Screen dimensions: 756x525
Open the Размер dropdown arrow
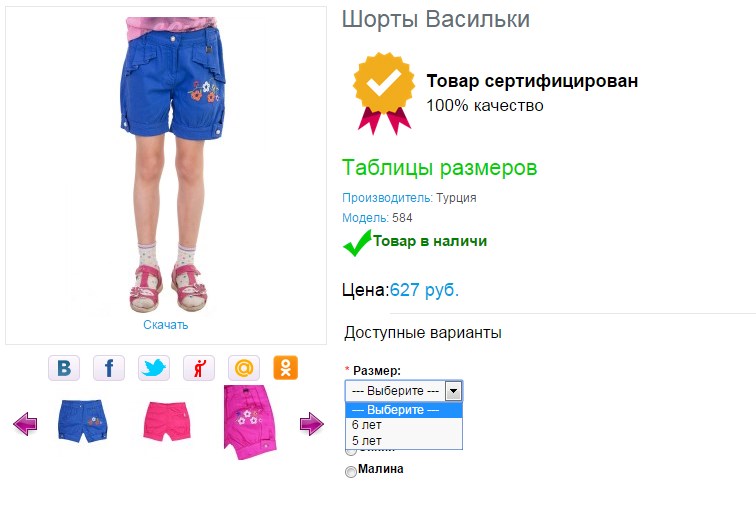(x=453, y=390)
